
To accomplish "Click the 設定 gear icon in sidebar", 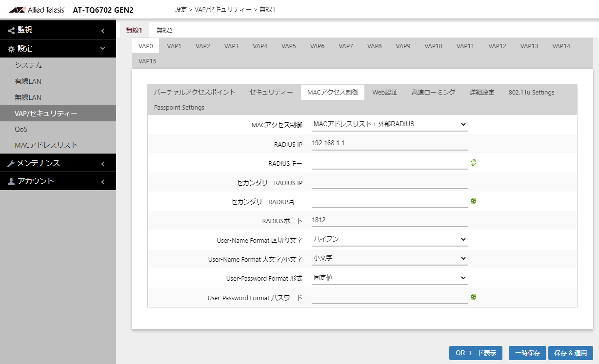I will [x=11, y=49].
